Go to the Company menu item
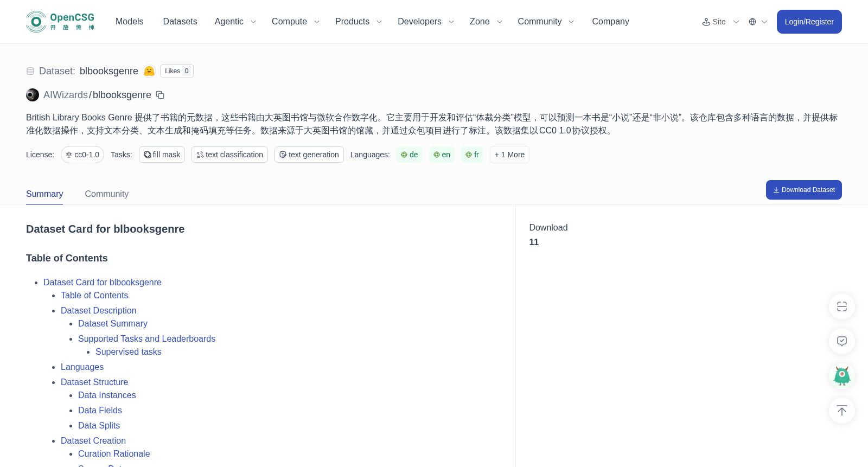The image size is (868, 467). (x=610, y=22)
